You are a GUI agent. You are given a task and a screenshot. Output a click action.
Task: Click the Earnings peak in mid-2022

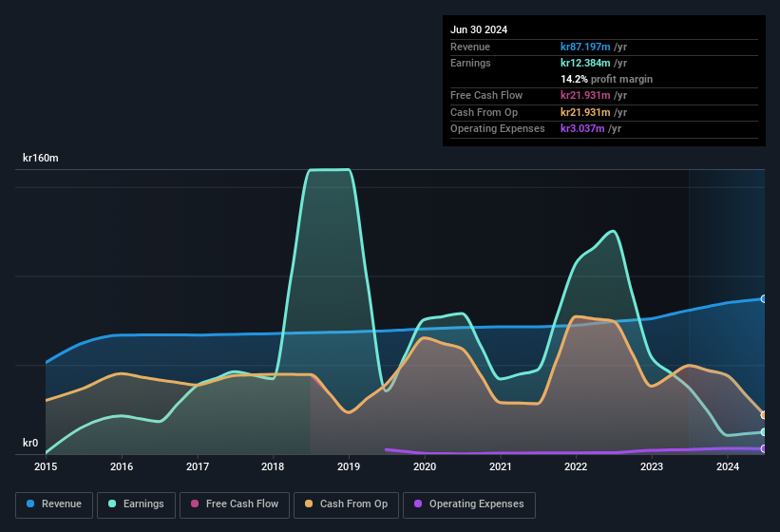click(614, 231)
